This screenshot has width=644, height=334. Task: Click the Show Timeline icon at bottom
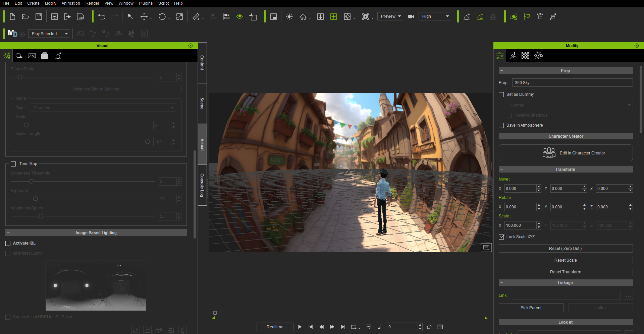click(x=440, y=327)
